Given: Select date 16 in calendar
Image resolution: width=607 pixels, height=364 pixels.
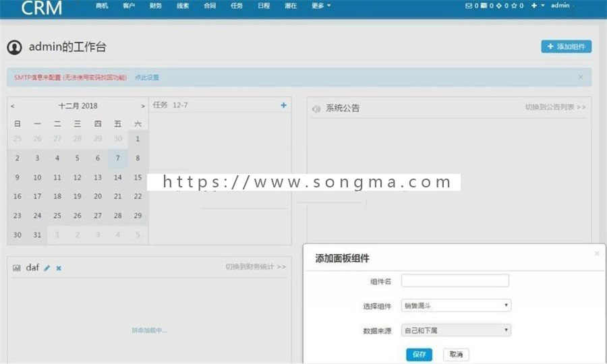Looking at the screenshot, I should tap(18, 196).
